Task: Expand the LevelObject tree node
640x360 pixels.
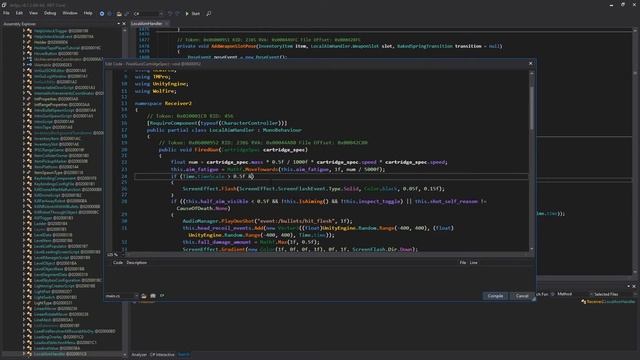Action: point(24,263)
